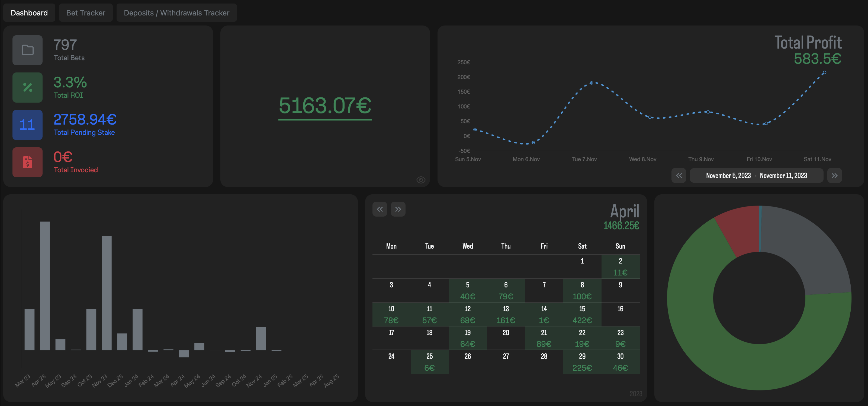Click the 2758.94€ Total Pending Stake value

tap(85, 119)
